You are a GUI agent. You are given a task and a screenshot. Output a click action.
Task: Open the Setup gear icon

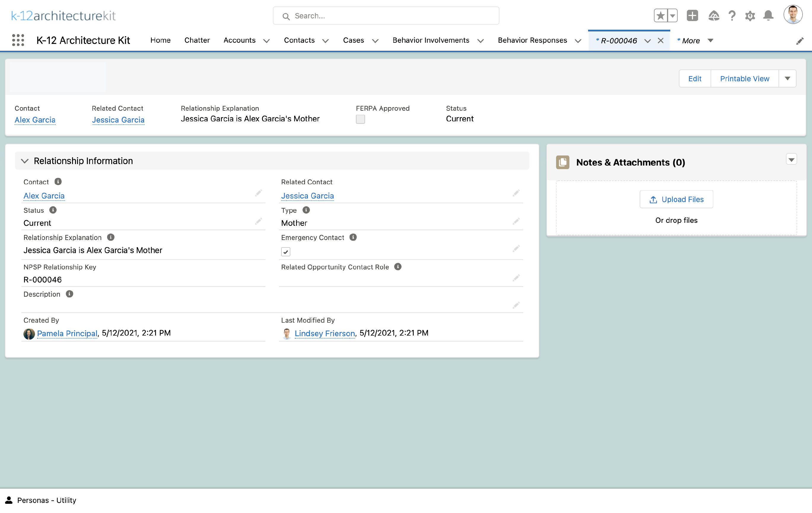point(750,15)
